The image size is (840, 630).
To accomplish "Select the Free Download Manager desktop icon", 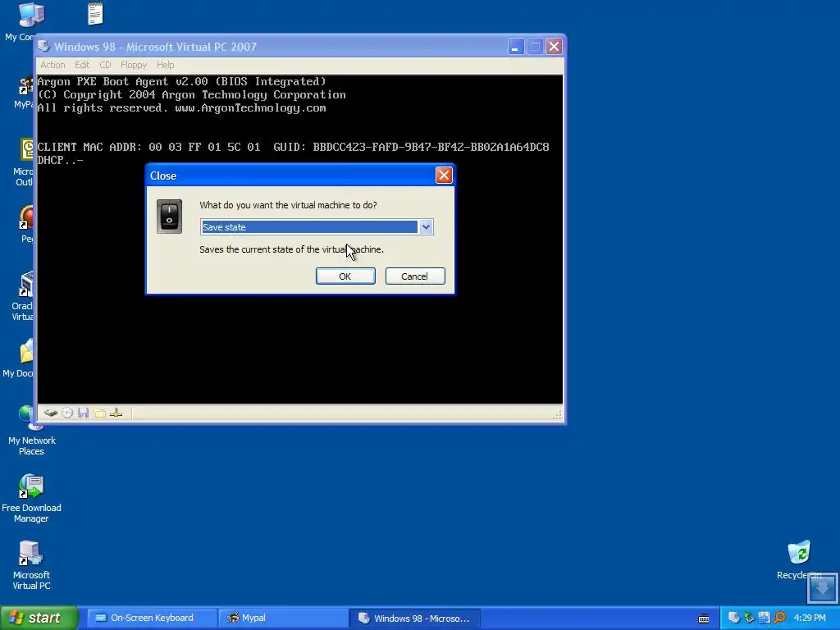I will tap(31, 487).
